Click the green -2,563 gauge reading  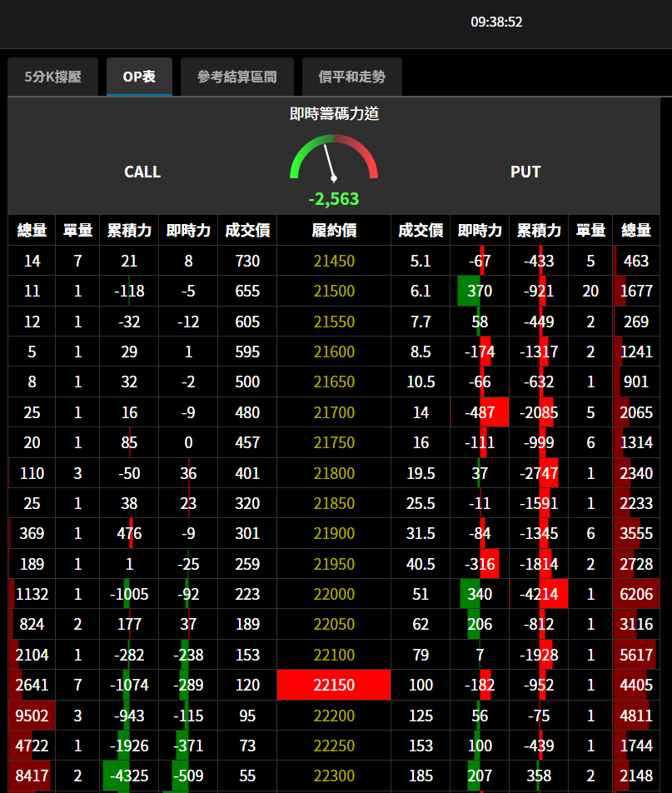tap(334, 199)
